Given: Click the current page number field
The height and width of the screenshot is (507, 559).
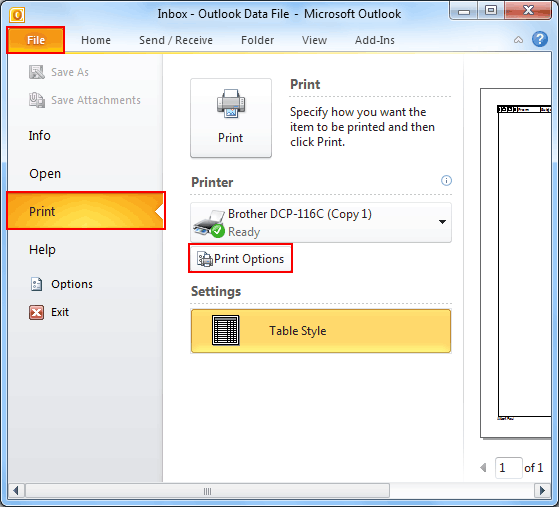Looking at the screenshot, I should [509, 467].
